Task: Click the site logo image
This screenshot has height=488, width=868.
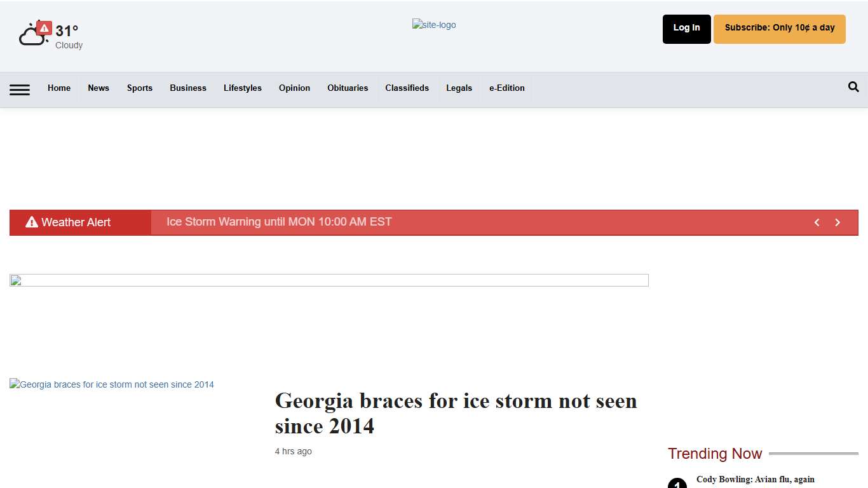Action: tap(434, 25)
